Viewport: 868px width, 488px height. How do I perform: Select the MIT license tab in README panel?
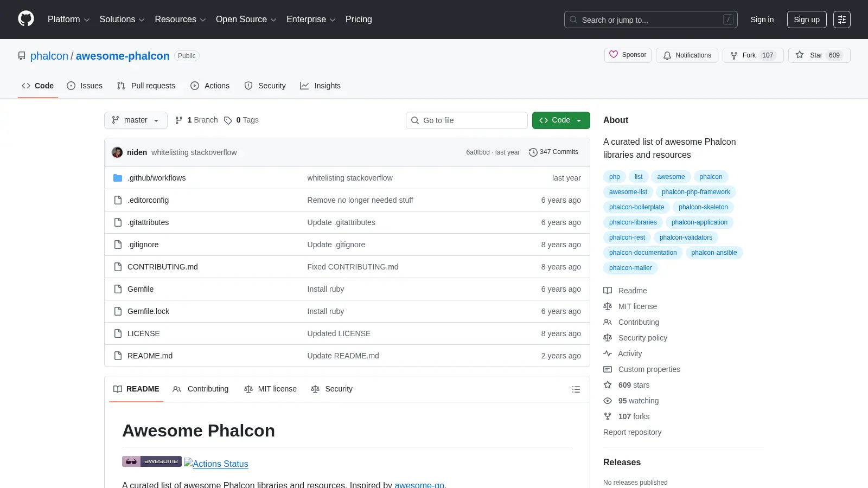(270, 389)
